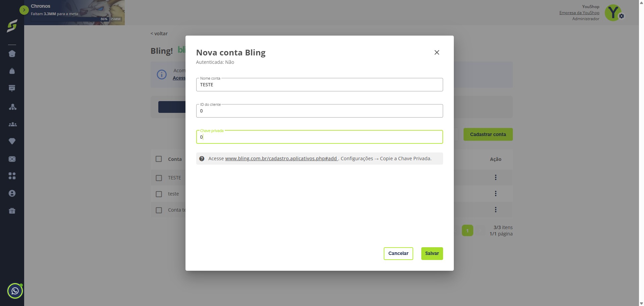Focus the Nome conta input field
Image resolution: width=644 pixels, height=306 pixels.
[x=320, y=85]
